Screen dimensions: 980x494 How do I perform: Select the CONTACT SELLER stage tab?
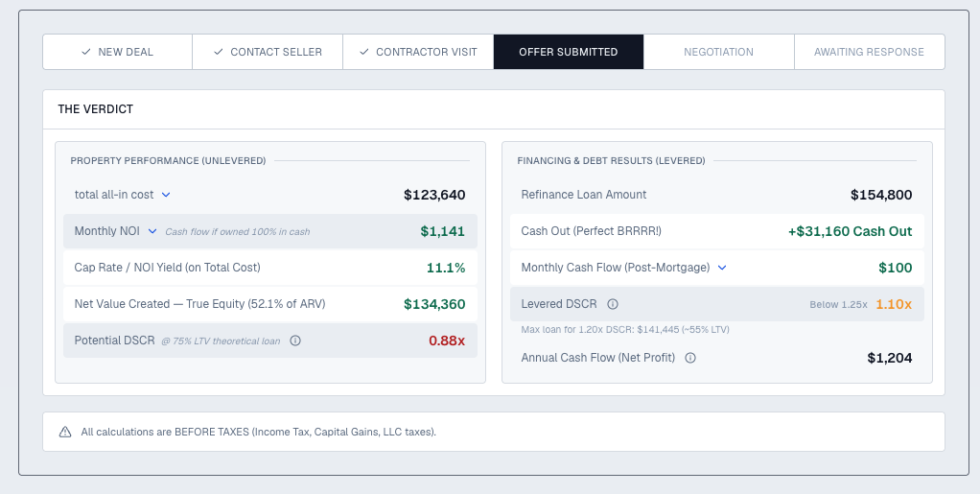[268, 52]
